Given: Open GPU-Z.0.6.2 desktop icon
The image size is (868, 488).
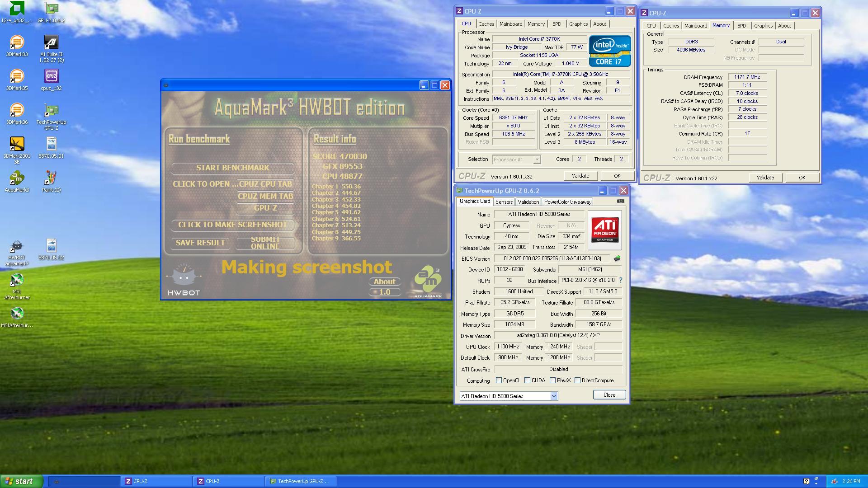Looking at the screenshot, I should pos(51,12).
